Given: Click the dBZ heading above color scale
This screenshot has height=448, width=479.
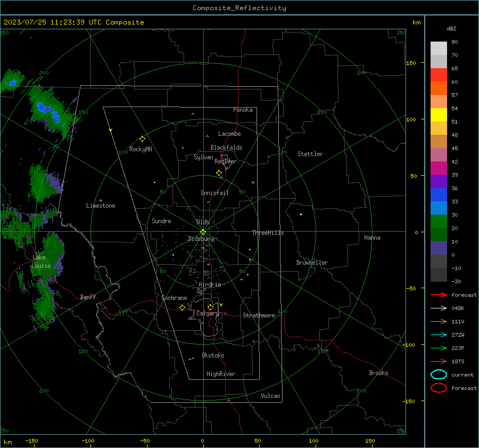Looking at the screenshot, I should point(451,28).
